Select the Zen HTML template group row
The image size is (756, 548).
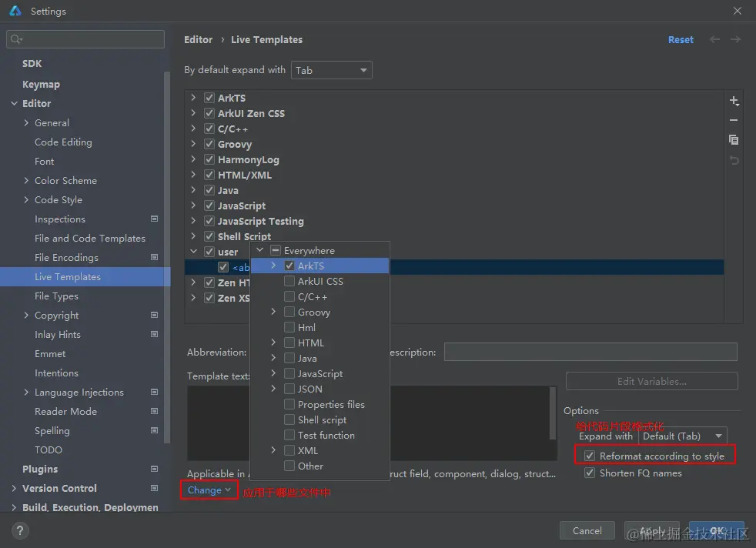(453, 282)
